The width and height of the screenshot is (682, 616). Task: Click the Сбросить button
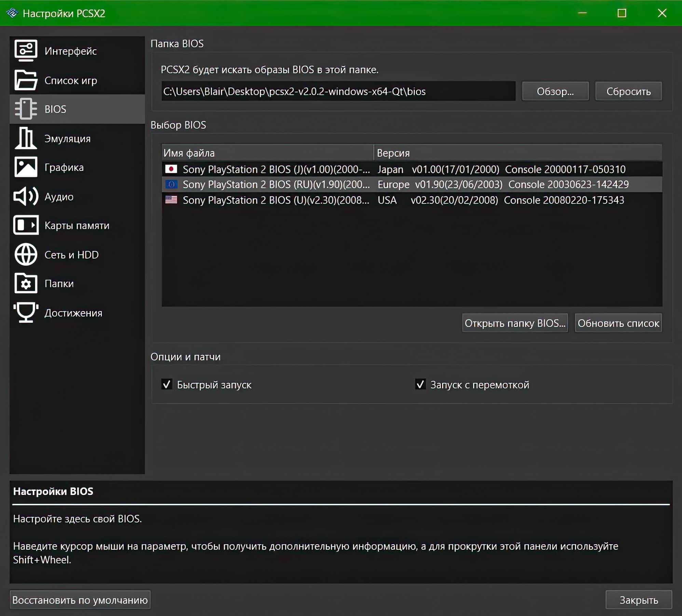(628, 91)
